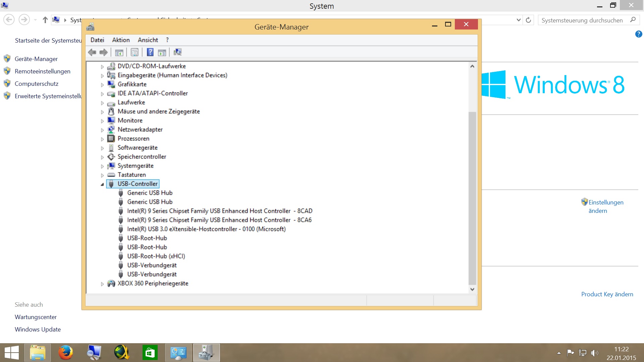Open the Action Center flag tray icon
644x362 pixels.
(x=570, y=353)
